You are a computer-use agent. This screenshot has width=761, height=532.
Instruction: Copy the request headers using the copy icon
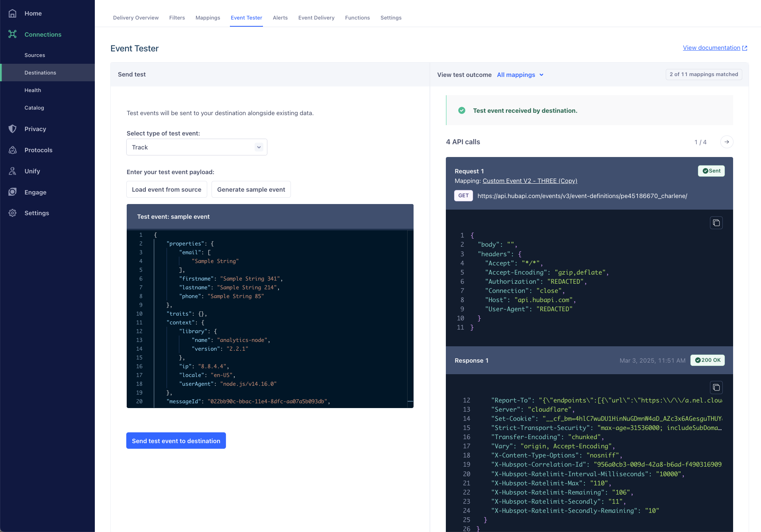point(716,223)
